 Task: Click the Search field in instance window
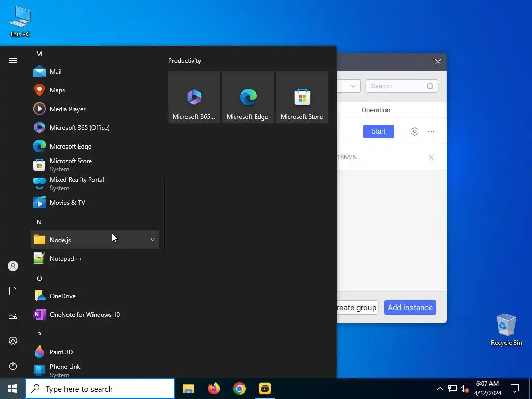(402, 86)
